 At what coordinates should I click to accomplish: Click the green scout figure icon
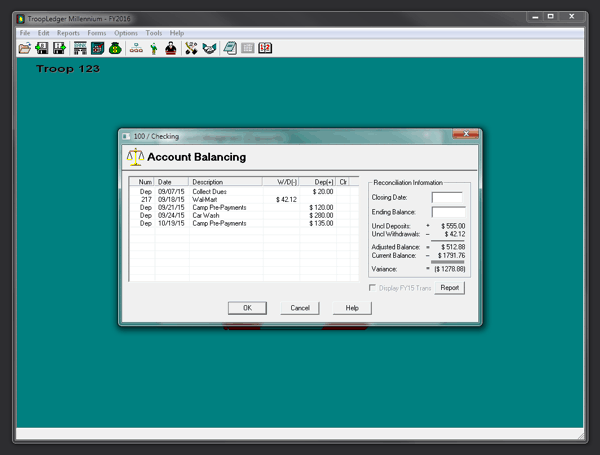tap(153, 48)
